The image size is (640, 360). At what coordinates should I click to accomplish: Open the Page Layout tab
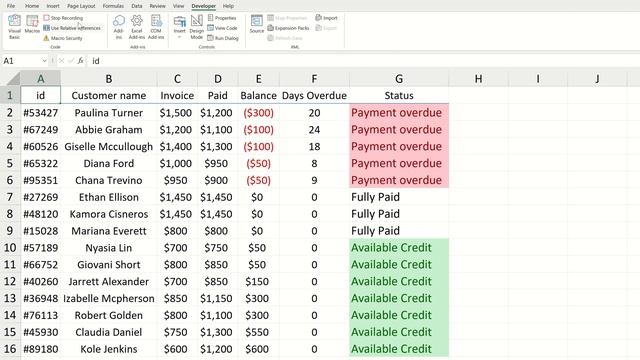pyautogui.click(x=81, y=6)
